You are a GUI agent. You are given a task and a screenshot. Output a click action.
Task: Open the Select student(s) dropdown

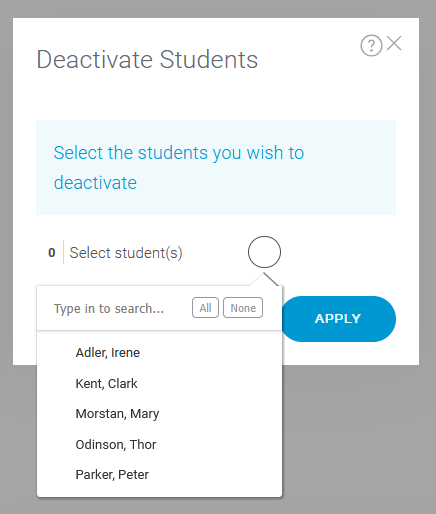pos(126,253)
